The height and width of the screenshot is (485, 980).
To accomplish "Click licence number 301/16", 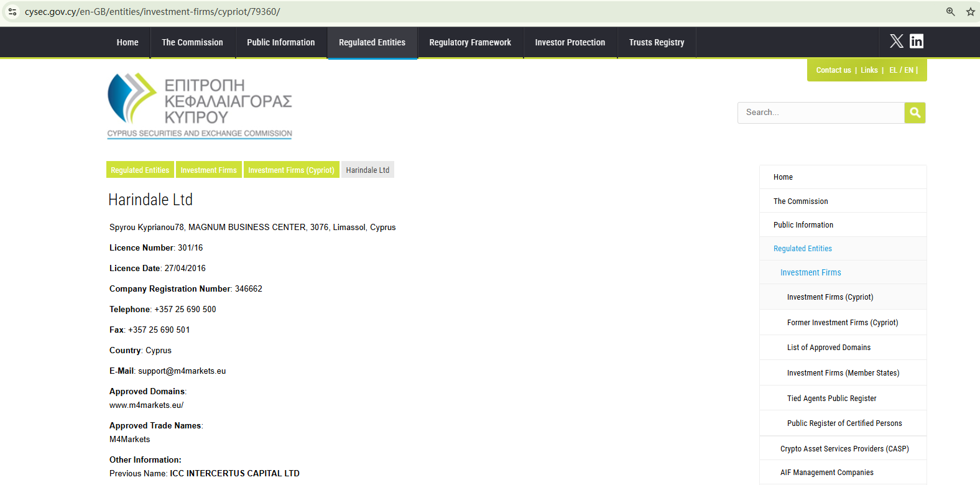I will [190, 247].
